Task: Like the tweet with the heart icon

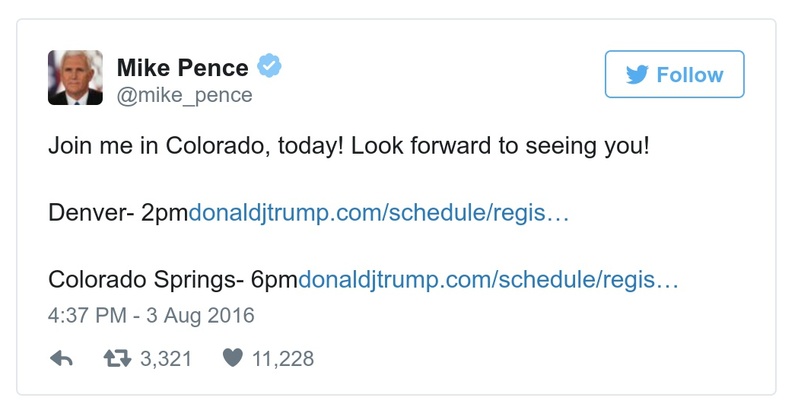Action: pos(232,358)
